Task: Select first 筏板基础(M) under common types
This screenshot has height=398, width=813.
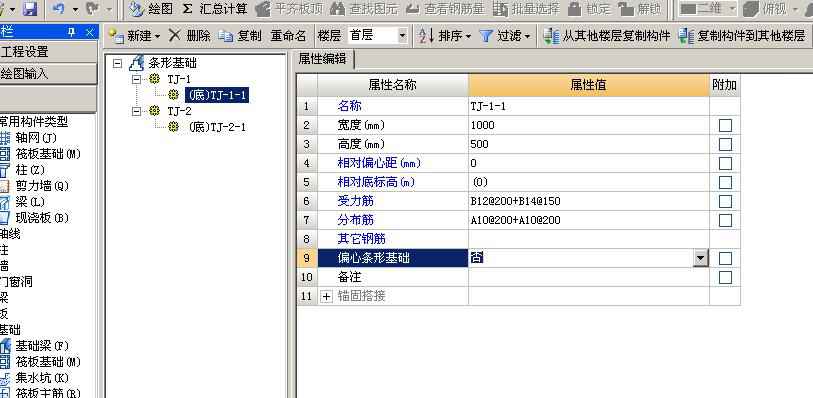Action: coord(40,154)
